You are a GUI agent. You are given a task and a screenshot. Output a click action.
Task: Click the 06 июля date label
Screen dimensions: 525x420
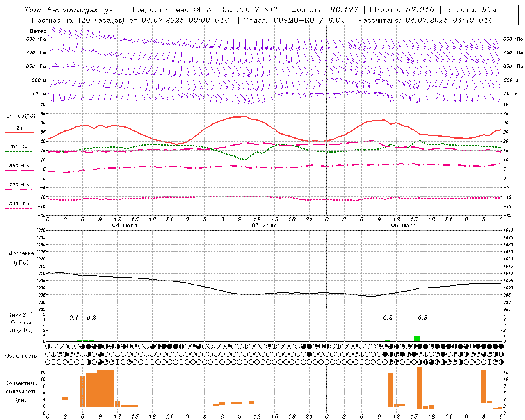pos(403,226)
